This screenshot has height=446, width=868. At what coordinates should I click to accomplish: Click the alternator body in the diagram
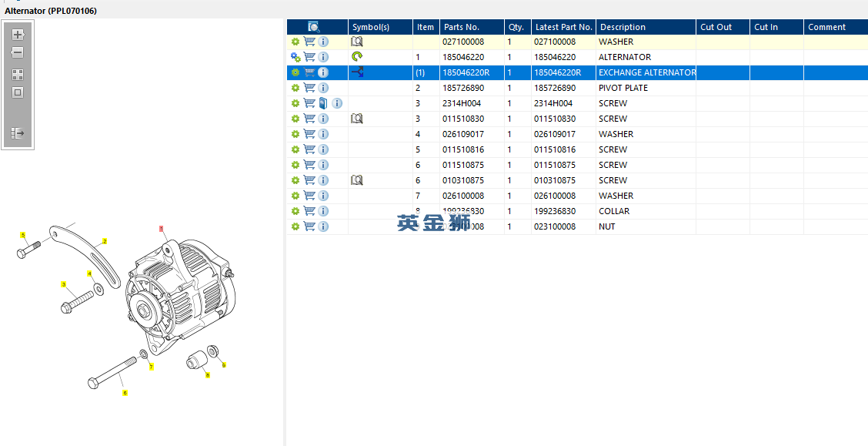coord(180,297)
